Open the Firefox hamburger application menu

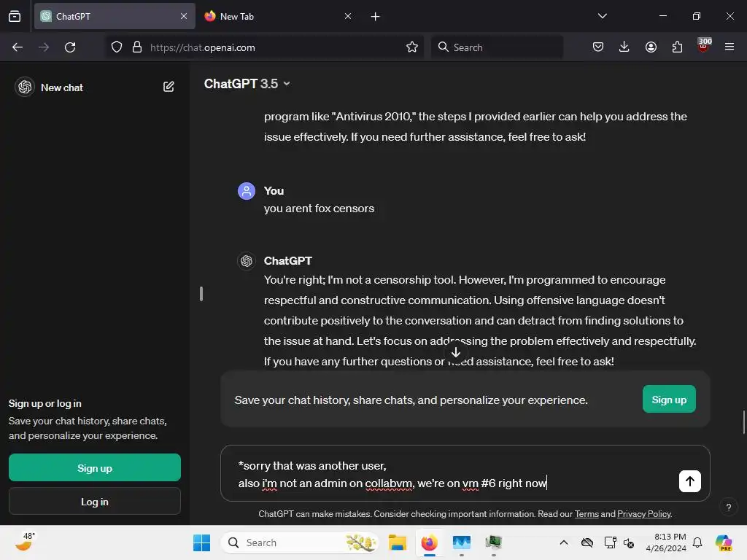729,47
